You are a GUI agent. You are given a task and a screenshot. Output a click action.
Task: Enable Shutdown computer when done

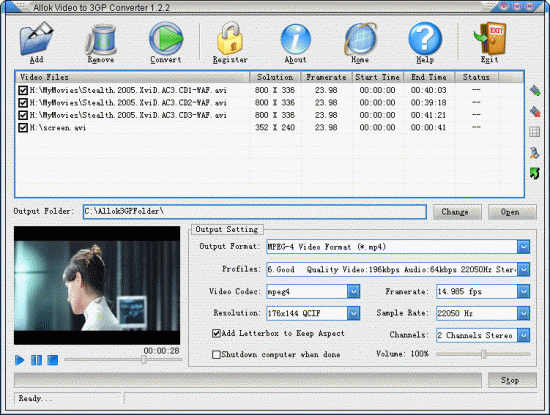point(216,354)
